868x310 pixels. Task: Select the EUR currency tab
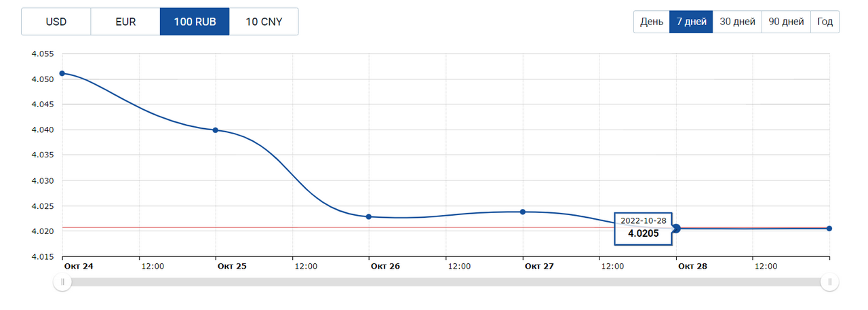coord(125,22)
